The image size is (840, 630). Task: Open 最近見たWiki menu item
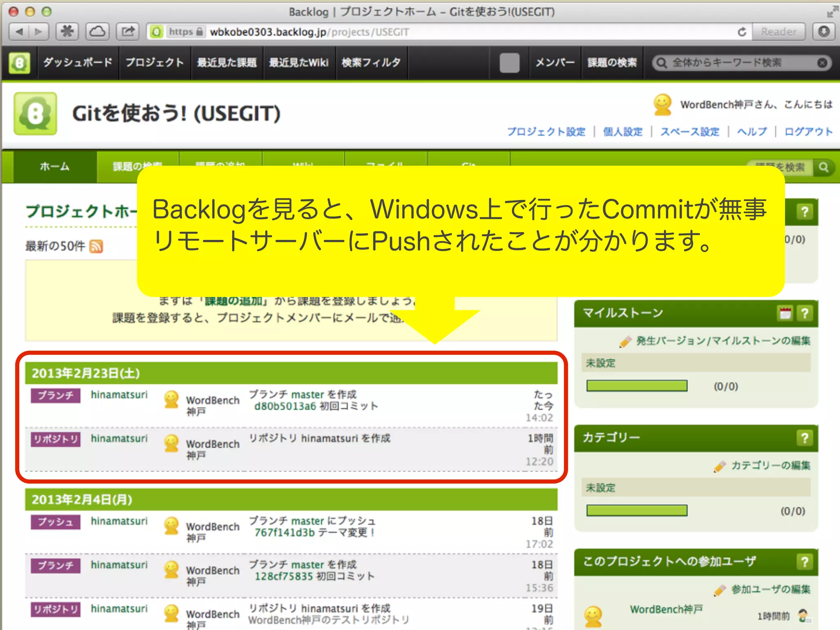coord(299,63)
